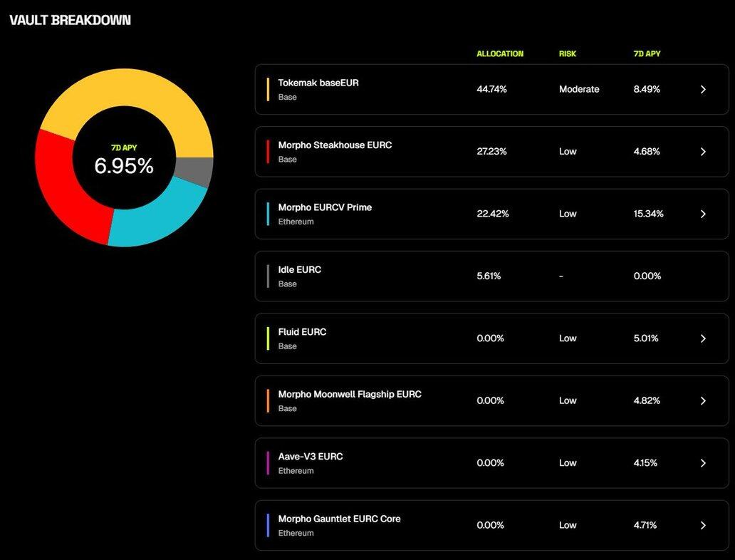Viewport: 735px width, 560px height.
Task: Click the Morpho EURCV Prime name
Action: 325,207
